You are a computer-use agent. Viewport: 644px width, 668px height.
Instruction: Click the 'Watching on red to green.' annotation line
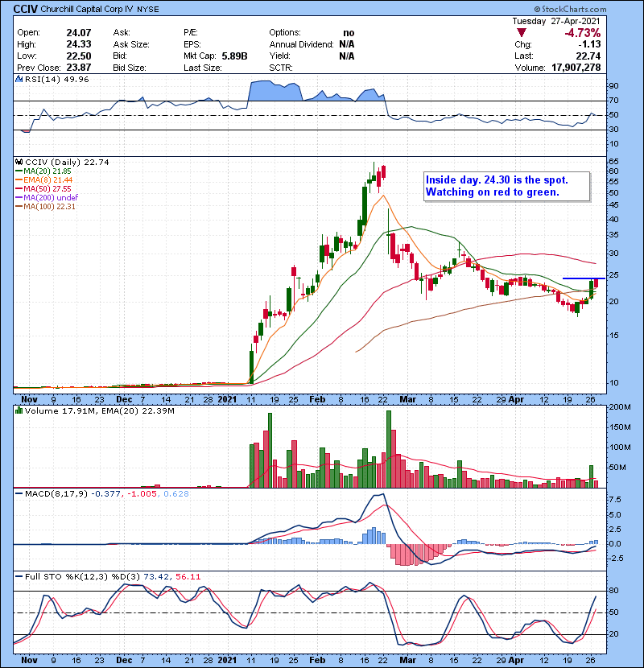click(x=493, y=192)
